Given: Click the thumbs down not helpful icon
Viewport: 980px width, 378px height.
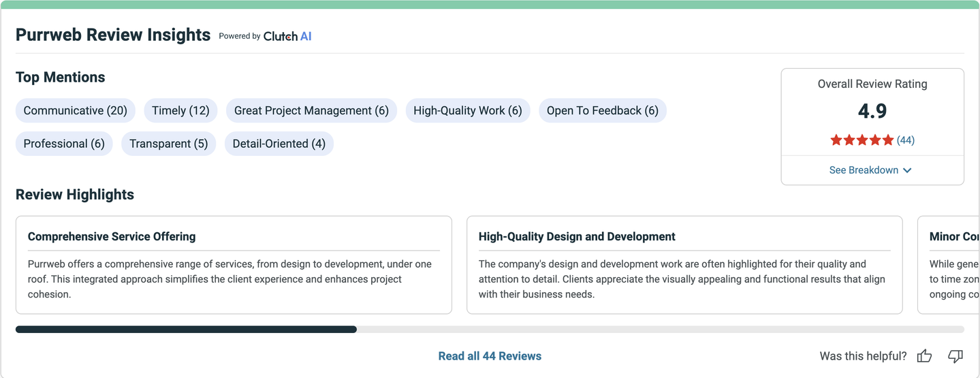Looking at the screenshot, I should click(x=955, y=356).
